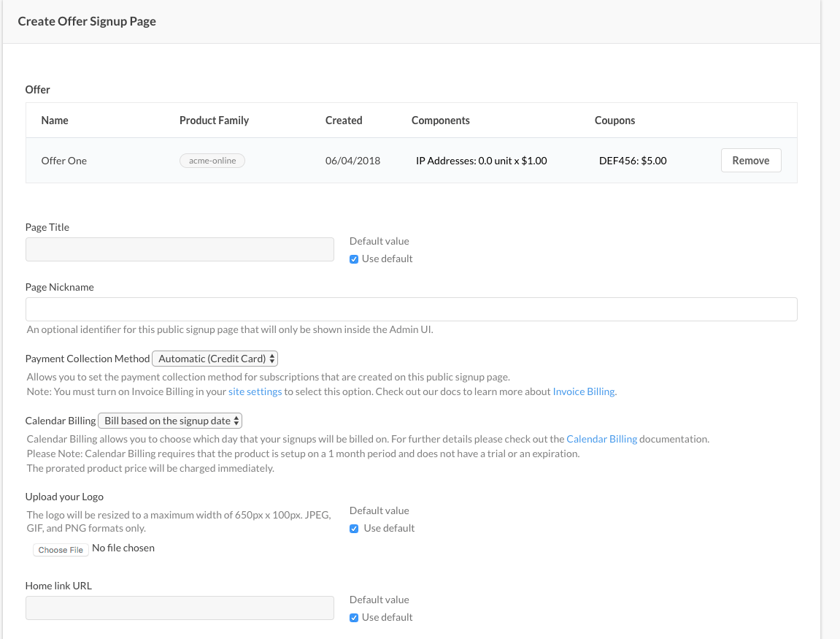
Task: Click the Name column header
Action: 55,120
